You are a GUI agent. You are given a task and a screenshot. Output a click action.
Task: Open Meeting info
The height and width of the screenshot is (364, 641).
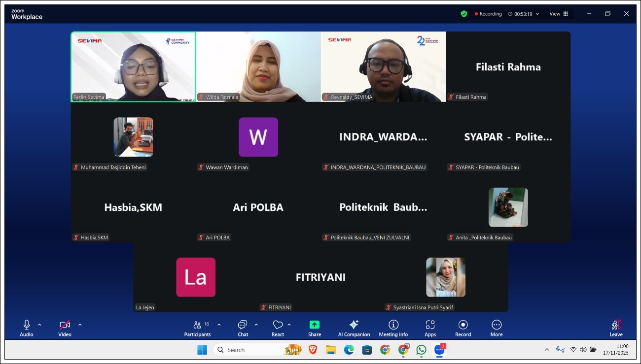point(393,328)
